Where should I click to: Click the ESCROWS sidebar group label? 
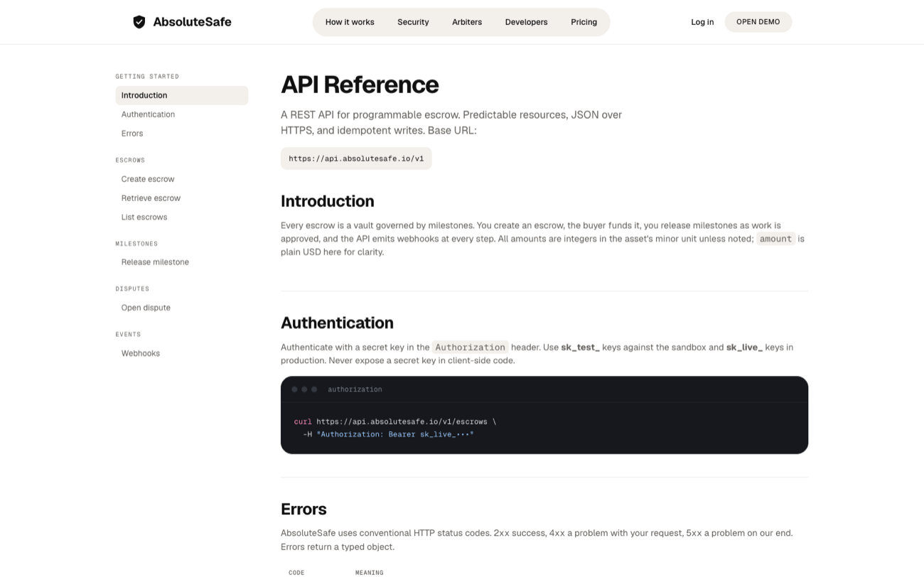point(130,161)
